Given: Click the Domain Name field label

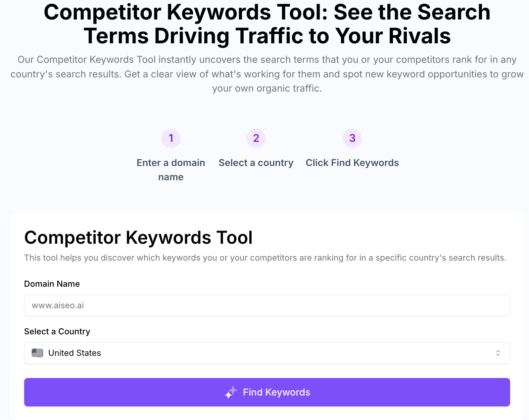Looking at the screenshot, I should coord(52,283).
